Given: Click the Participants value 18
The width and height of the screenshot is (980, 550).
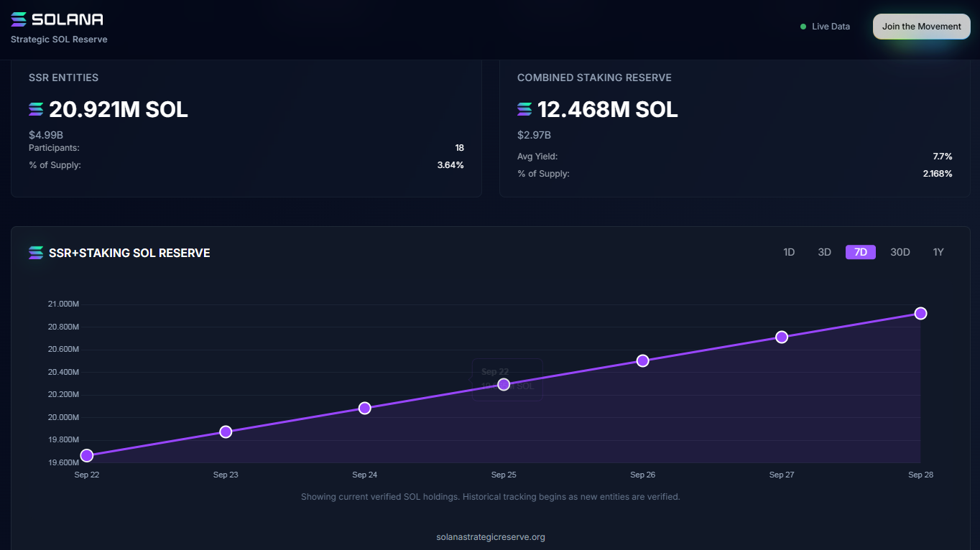Looking at the screenshot, I should click(460, 148).
